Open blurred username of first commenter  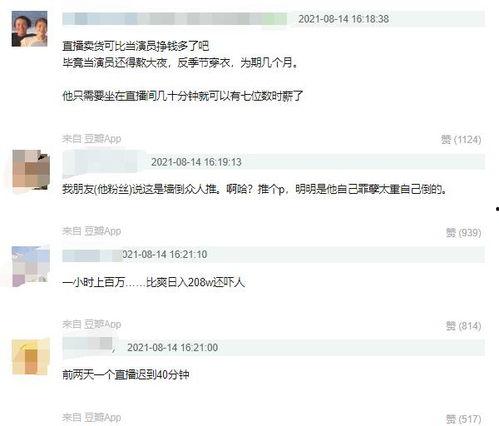pos(174,19)
